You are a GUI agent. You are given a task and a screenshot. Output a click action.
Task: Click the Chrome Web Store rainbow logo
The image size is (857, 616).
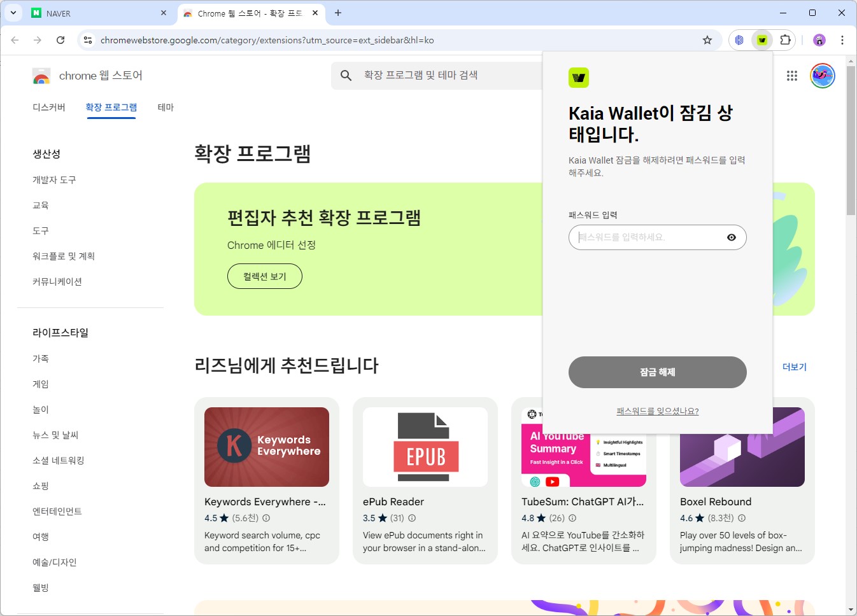click(41, 76)
